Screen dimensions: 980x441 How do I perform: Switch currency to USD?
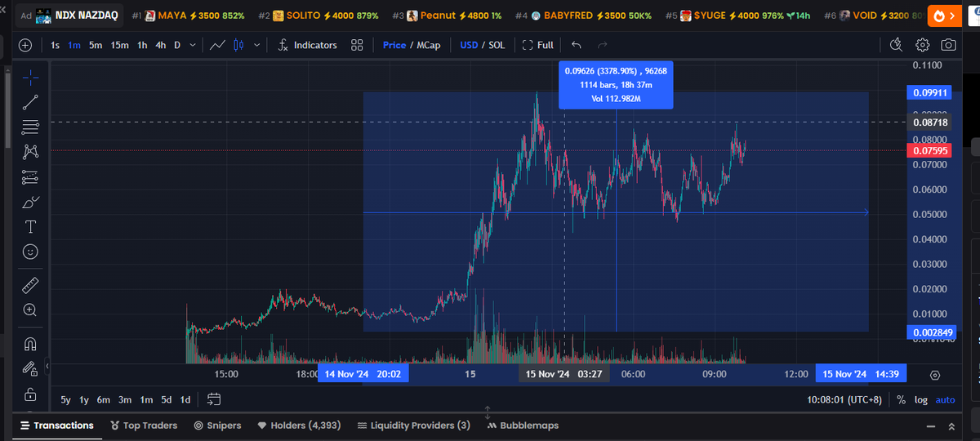pos(469,45)
